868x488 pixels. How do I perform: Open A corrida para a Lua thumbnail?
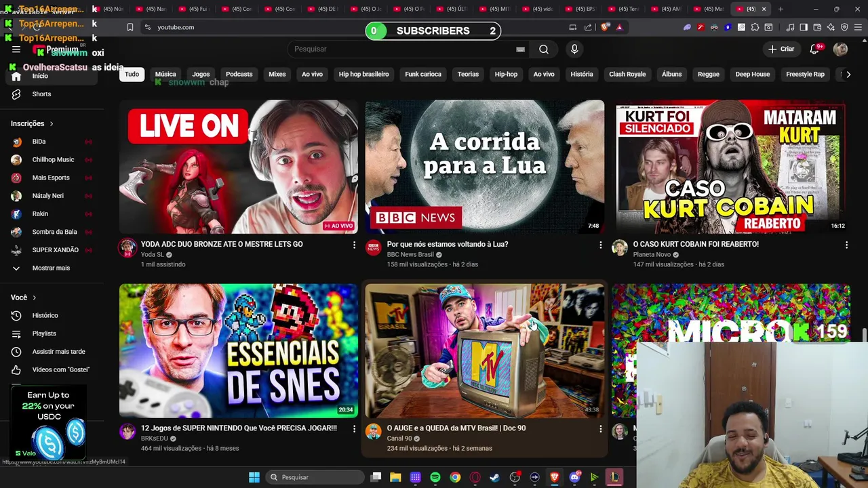484,167
